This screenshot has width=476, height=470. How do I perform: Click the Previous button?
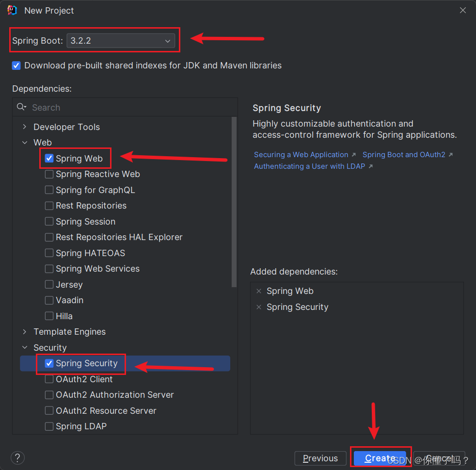pos(320,458)
